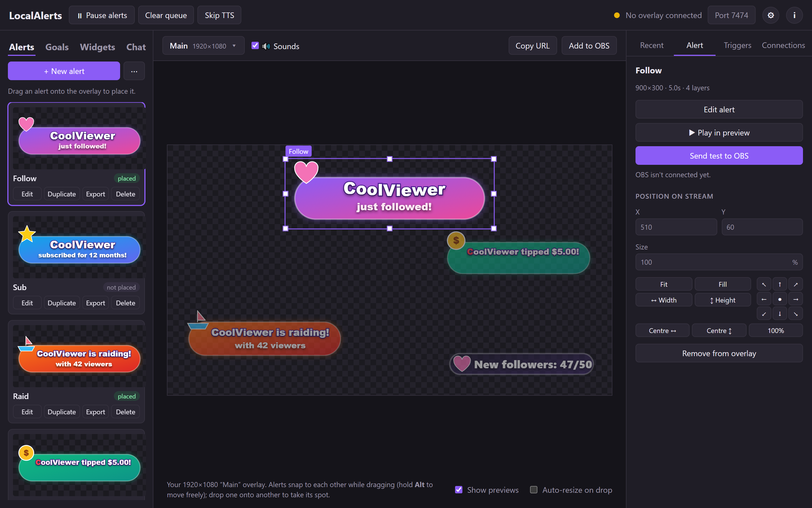Align alert to left edge arrow
This screenshot has width=812, height=508.
pyautogui.click(x=764, y=299)
